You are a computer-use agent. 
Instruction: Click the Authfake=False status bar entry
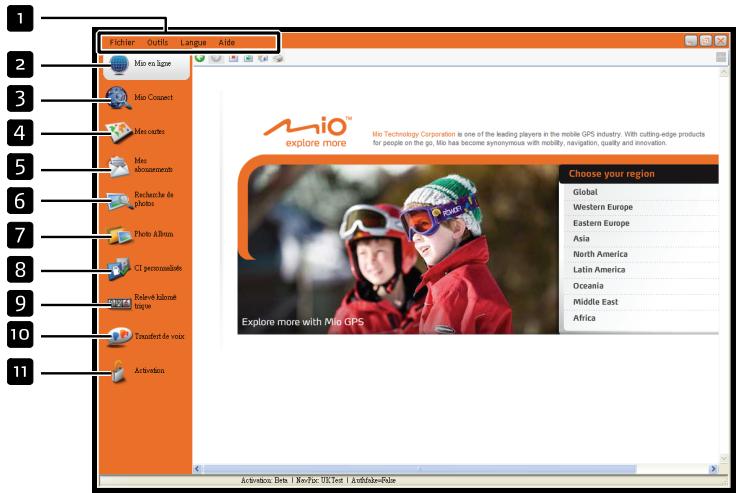[373, 480]
